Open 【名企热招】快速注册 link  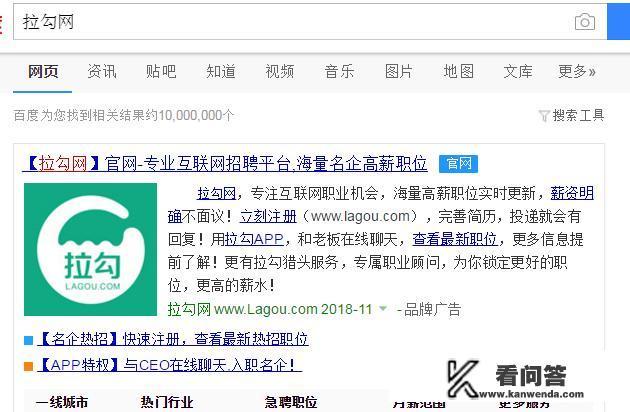173,339
